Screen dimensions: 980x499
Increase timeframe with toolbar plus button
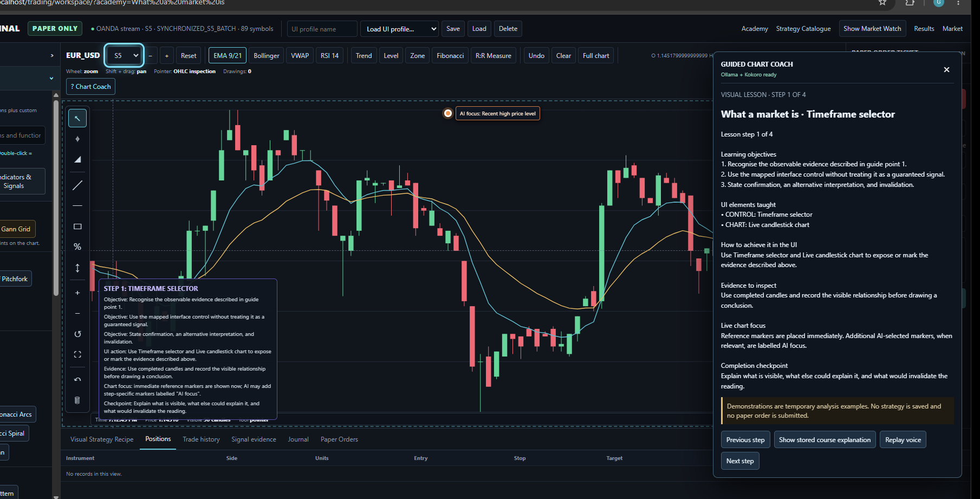(167, 56)
